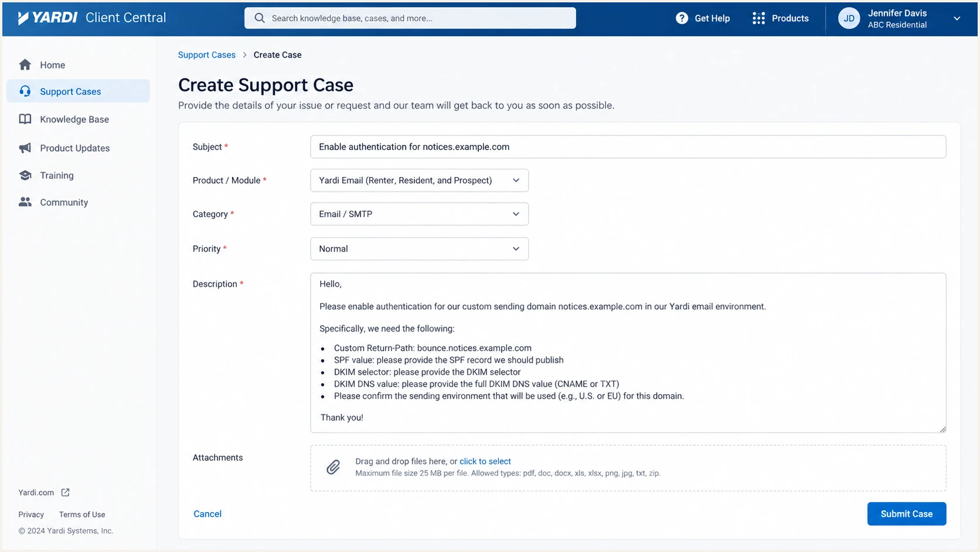Click the 'click to select' attachment link
980x552 pixels.
point(485,461)
